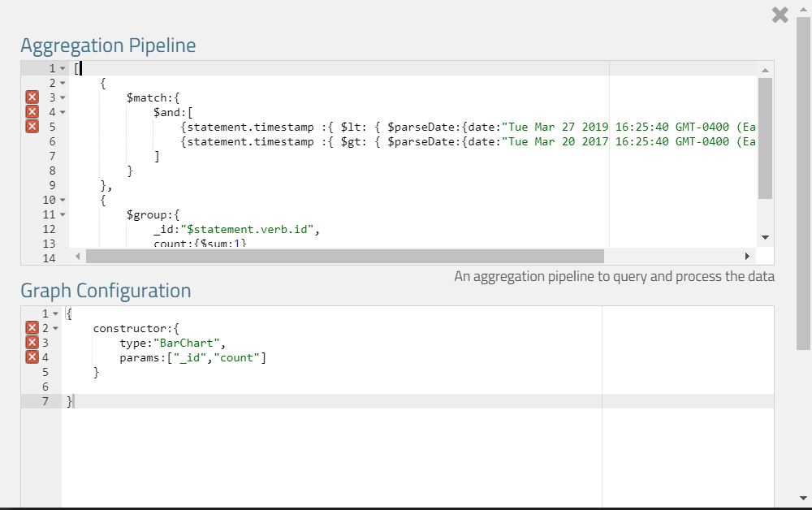Image resolution: width=812 pixels, height=510 pixels.
Task: Collapse constructor fold in graph configuration
Action: [x=55, y=329]
